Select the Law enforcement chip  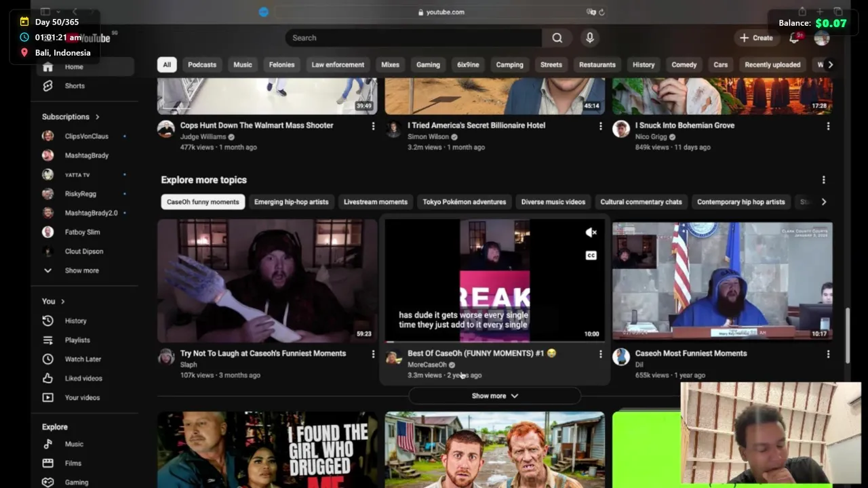point(338,64)
